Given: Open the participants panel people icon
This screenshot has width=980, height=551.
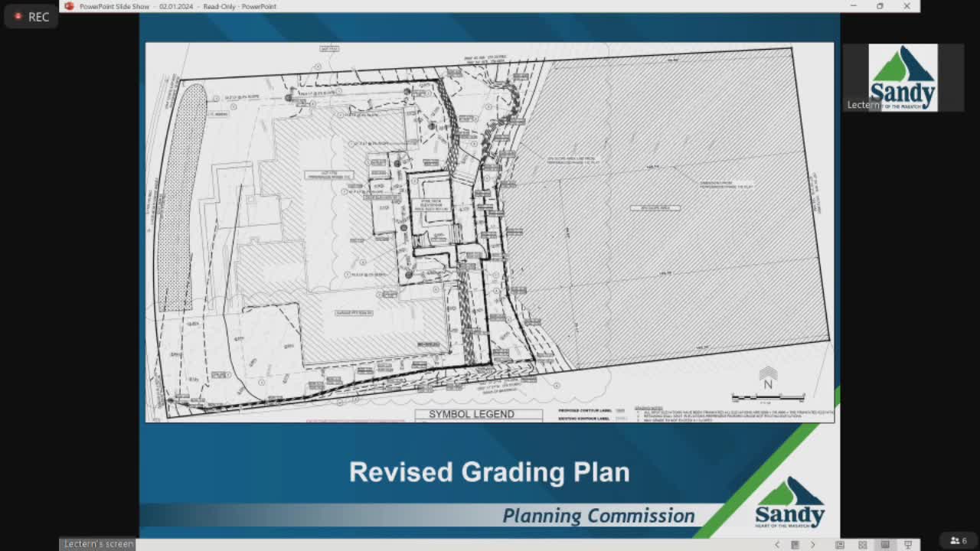Looking at the screenshot, I should coord(954,541).
